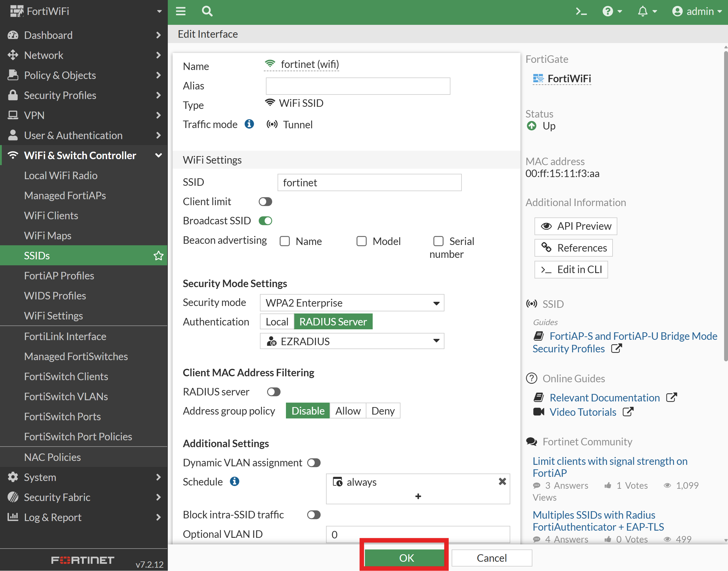The width and height of the screenshot is (728, 571).
Task: Open Edit in CLI for this SSID
Action: 571,269
